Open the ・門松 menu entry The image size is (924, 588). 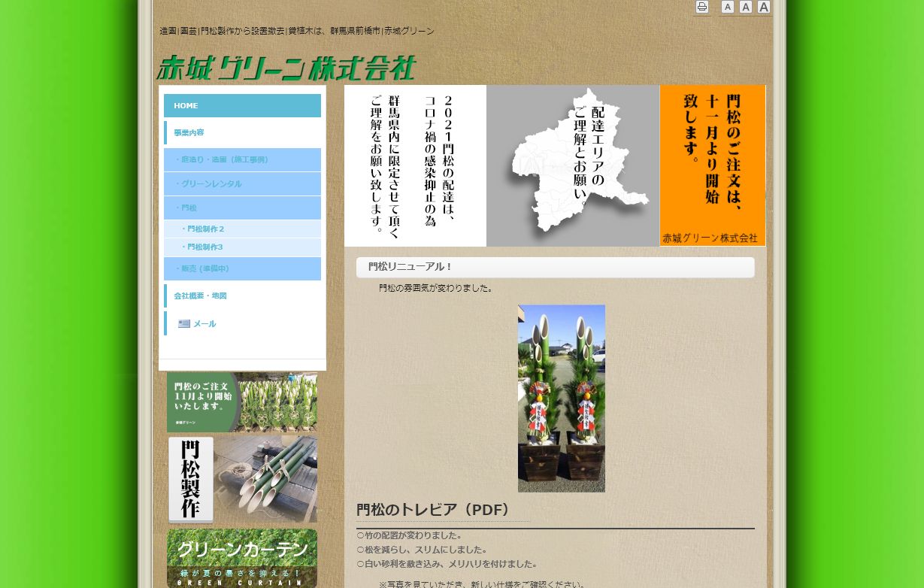[x=242, y=208]
